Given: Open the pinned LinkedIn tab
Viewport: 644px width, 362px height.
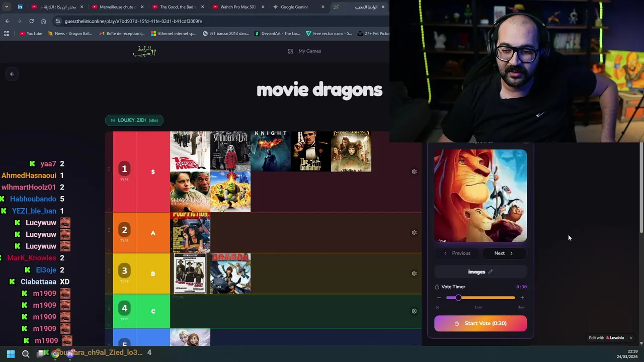Looking at the screenshot, I should [20, 7].
